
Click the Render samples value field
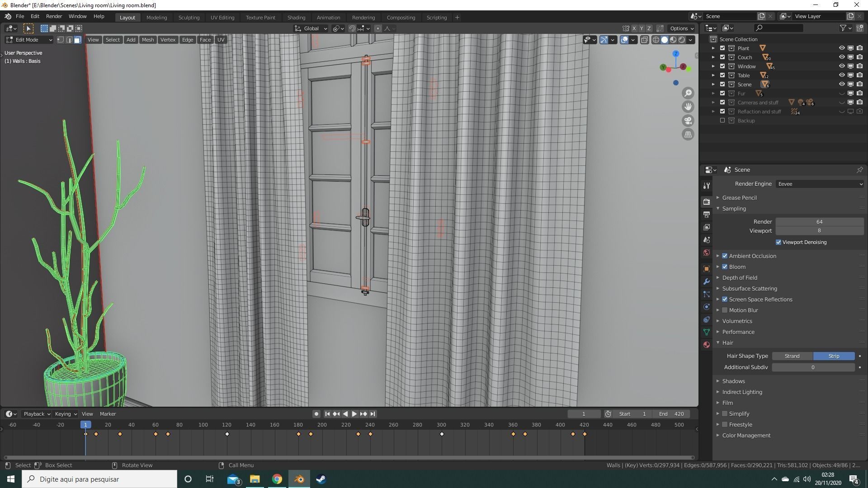pyautogui.click(x=819, y=222)
